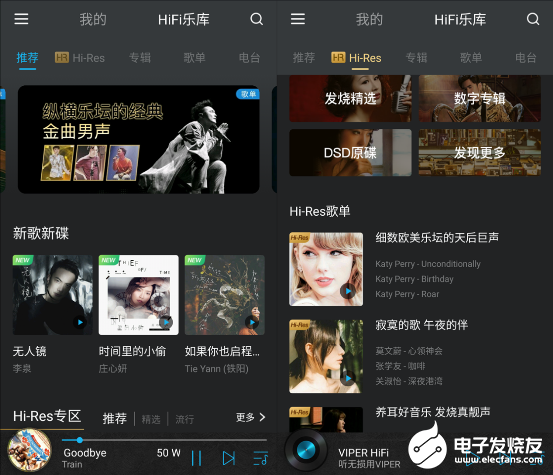Select 歌单 tab on left screen
The image size is (553, 475).
tap(194, 58)
